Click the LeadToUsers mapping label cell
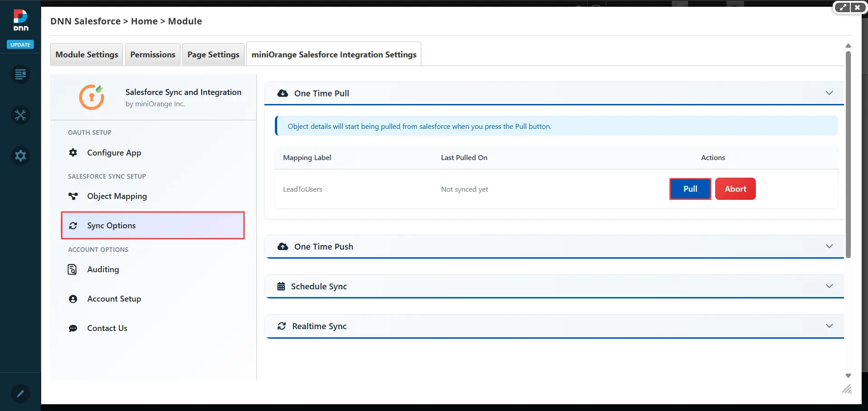 point(302,189)
